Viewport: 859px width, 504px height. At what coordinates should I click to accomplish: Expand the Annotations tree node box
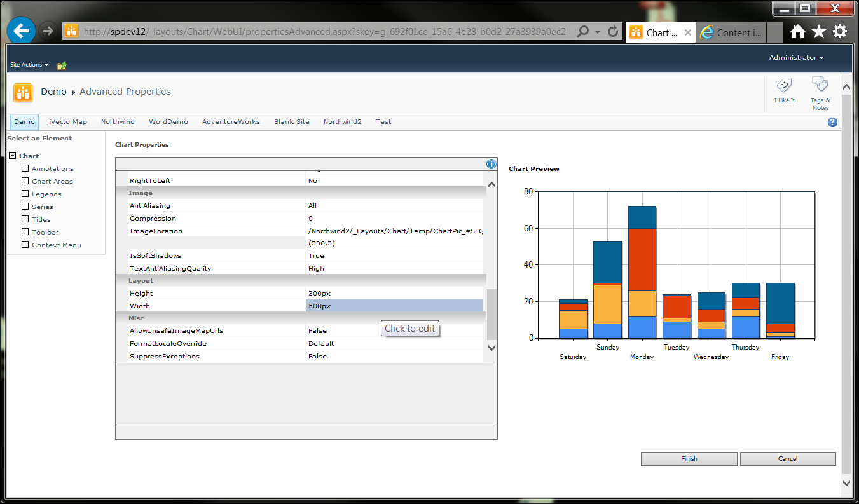[25, 168]
